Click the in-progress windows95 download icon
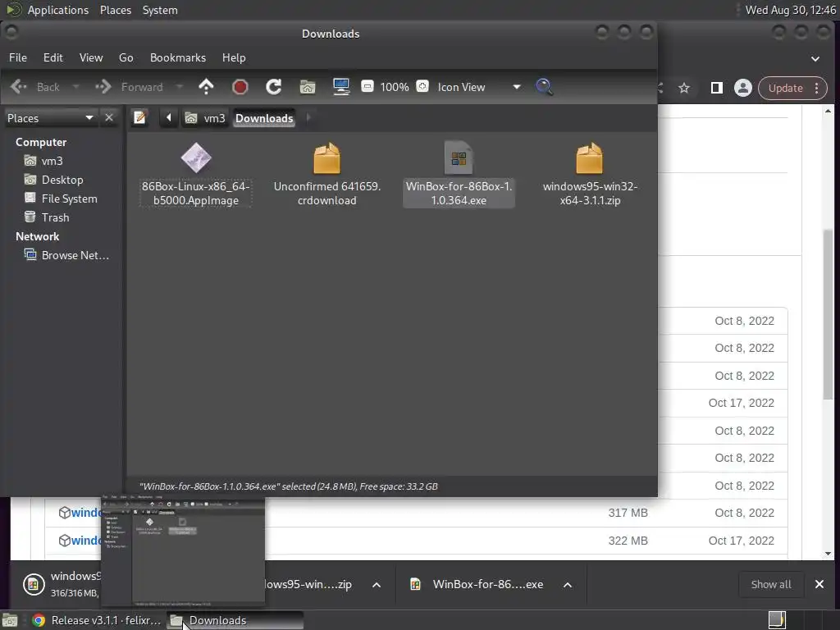Screen dimensions: 840x630 33,584
